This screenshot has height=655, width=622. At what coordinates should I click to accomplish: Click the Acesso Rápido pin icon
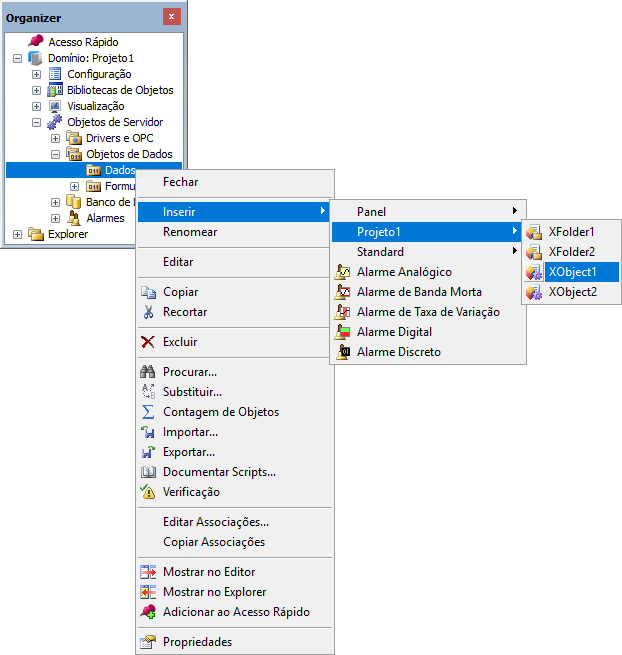pos(36,41)
